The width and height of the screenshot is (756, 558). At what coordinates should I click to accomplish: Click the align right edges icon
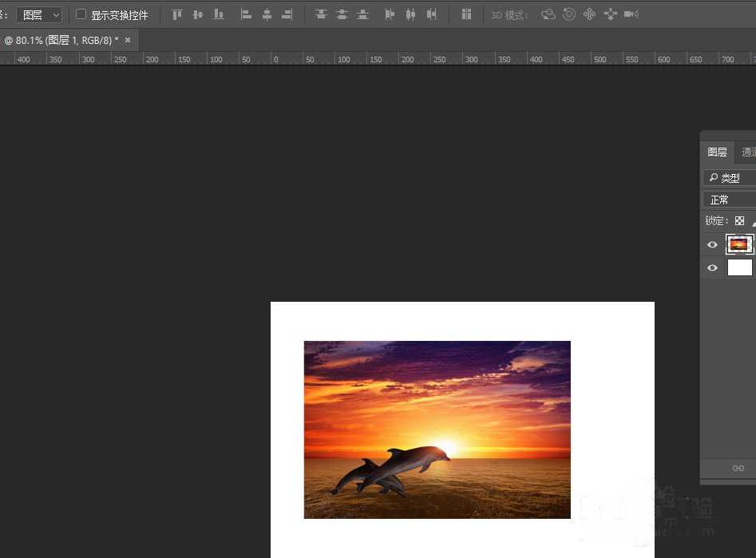click(287, 14)
